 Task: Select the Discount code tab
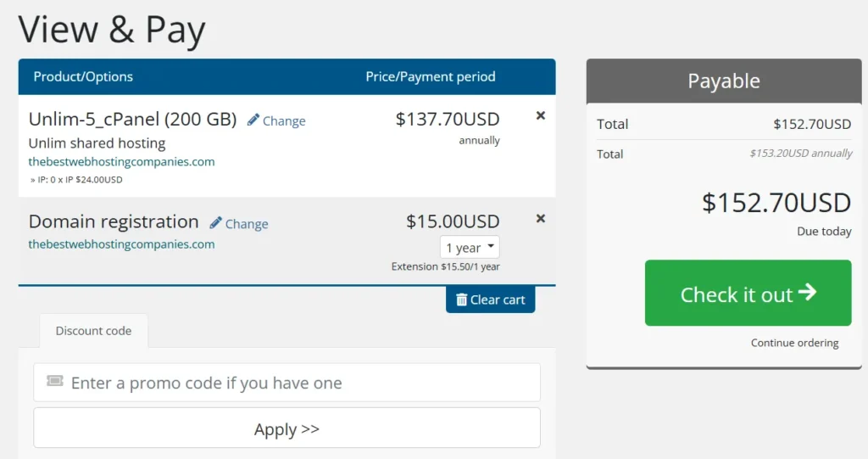tap(93, 331)
